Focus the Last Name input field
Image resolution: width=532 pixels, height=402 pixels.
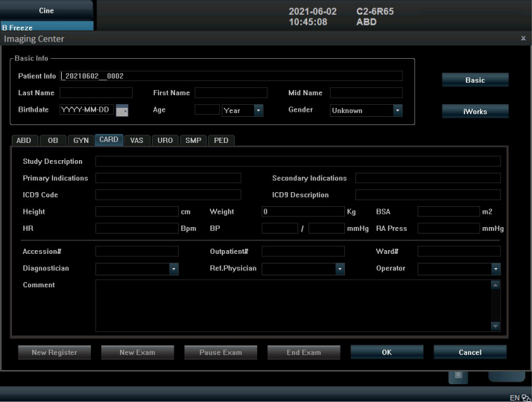[96, 93]
